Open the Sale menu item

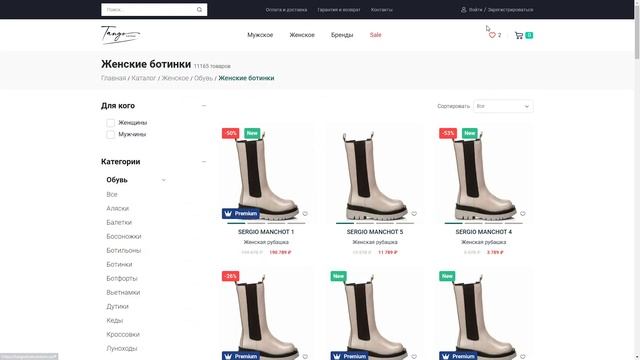376,35
